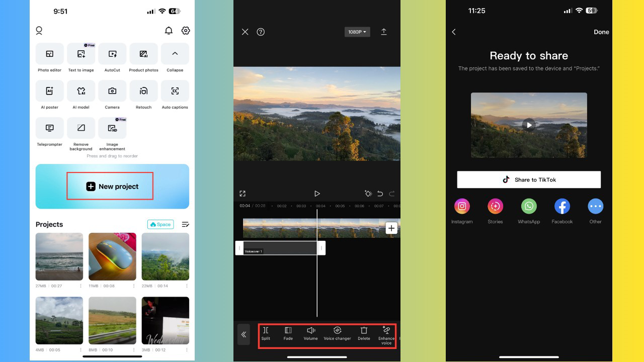
Task: Open the 1080P resolution dropdown
Action: [357, 32]
